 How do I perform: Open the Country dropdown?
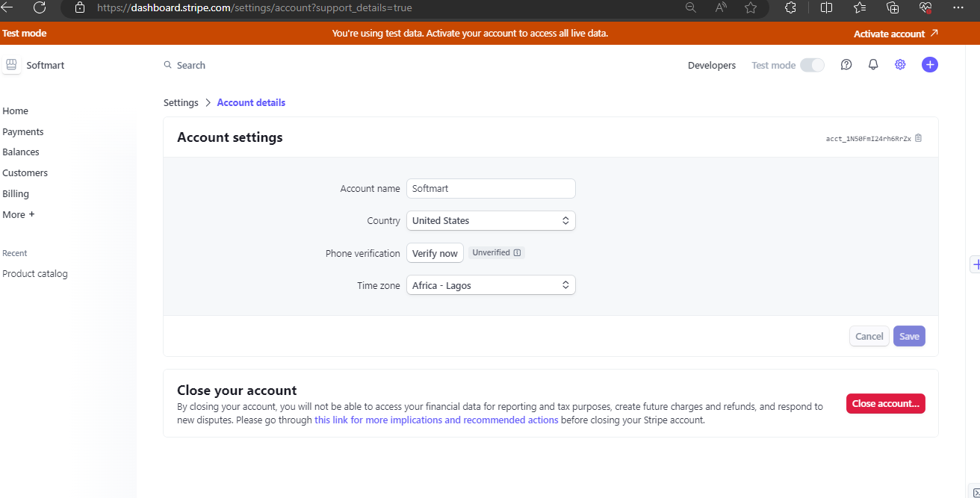click(491, 221)
